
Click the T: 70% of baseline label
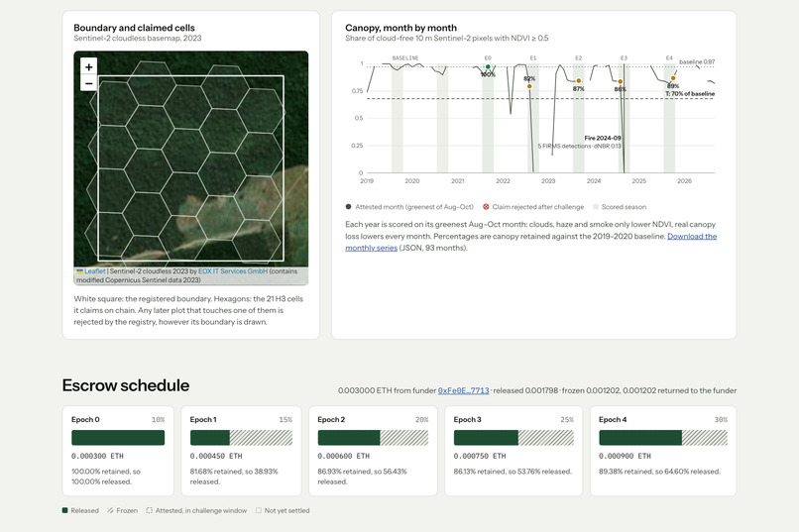[x=691, y=94]
